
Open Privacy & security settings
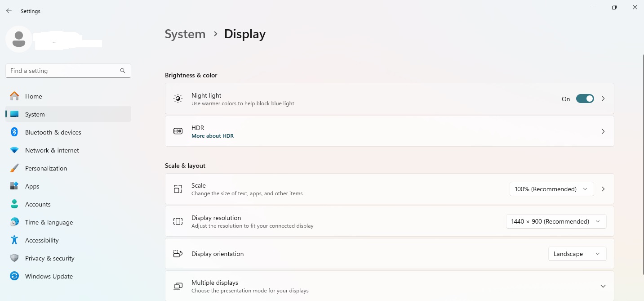coord(68,258)
